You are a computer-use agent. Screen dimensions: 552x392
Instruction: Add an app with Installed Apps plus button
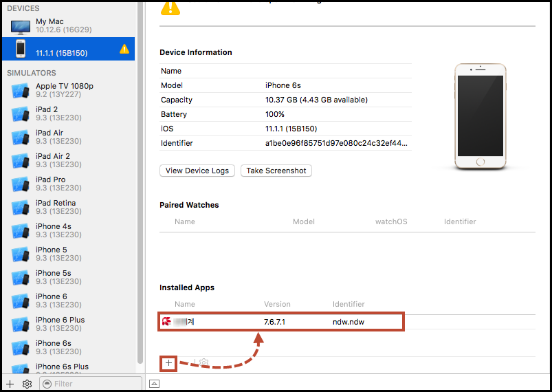168,362
